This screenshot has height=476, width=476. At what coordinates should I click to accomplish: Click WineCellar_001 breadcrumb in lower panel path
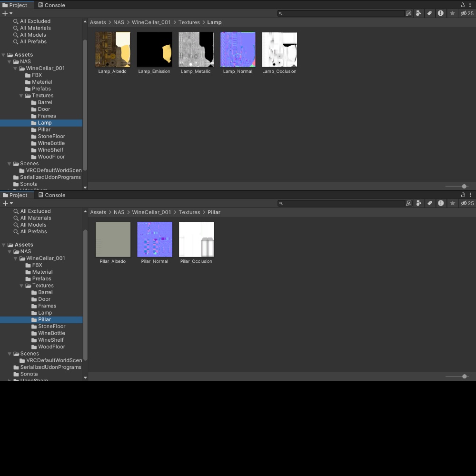pos(151,212)
